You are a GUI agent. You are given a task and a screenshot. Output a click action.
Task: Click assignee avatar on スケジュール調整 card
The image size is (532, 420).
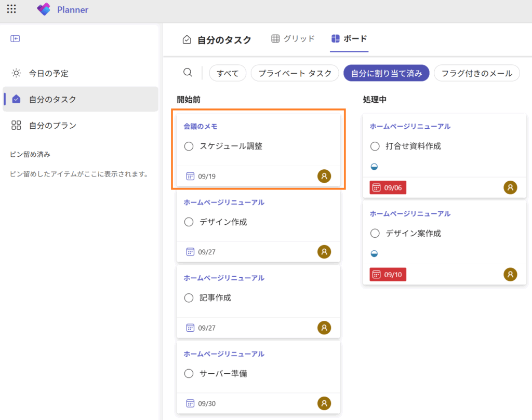point(324,176)
